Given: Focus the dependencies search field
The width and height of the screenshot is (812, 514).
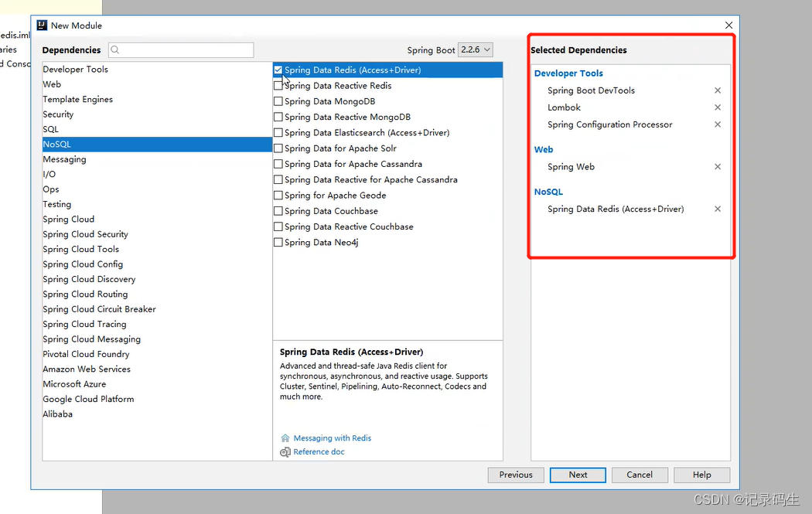Looking at the screenshot, I should click(x=181, y=50).
